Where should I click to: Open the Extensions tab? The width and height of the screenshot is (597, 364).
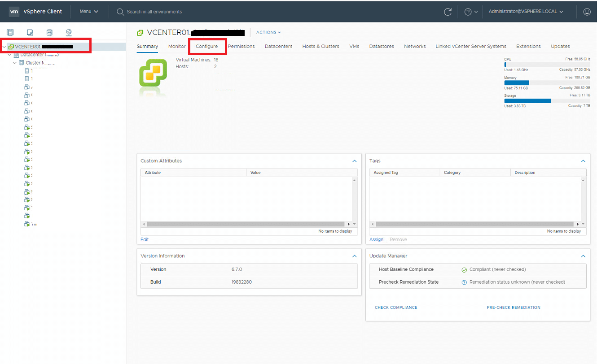tap(528, 46)
